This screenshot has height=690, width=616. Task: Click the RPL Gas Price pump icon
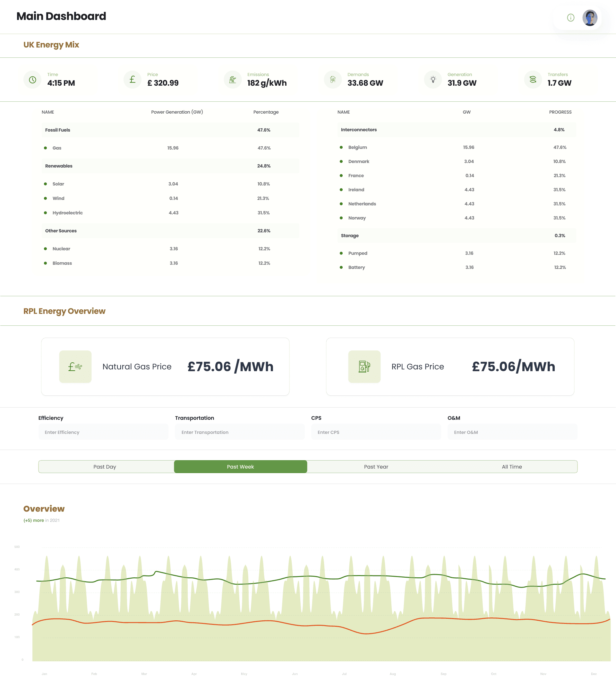pos(364,366)
